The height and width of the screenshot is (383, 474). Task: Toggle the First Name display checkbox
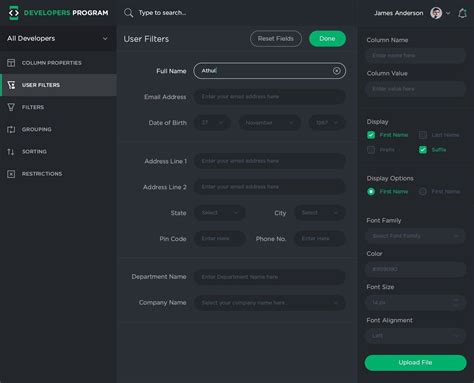(x=371, y=135)
